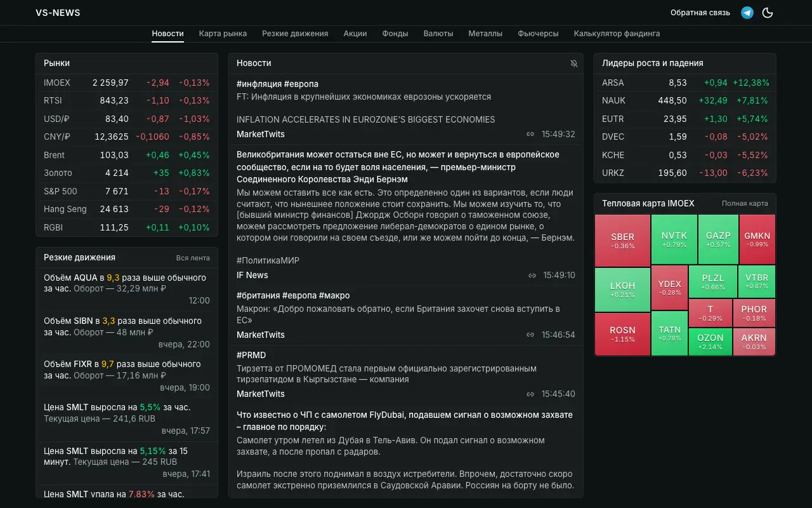Copy link icon for the 15:49:10 IF News item
The height and width of the screenshot is (508, 812).
point(532,275)
